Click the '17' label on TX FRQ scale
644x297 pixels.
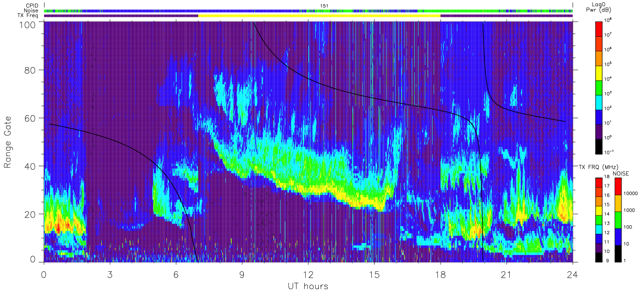pos(607,186)
